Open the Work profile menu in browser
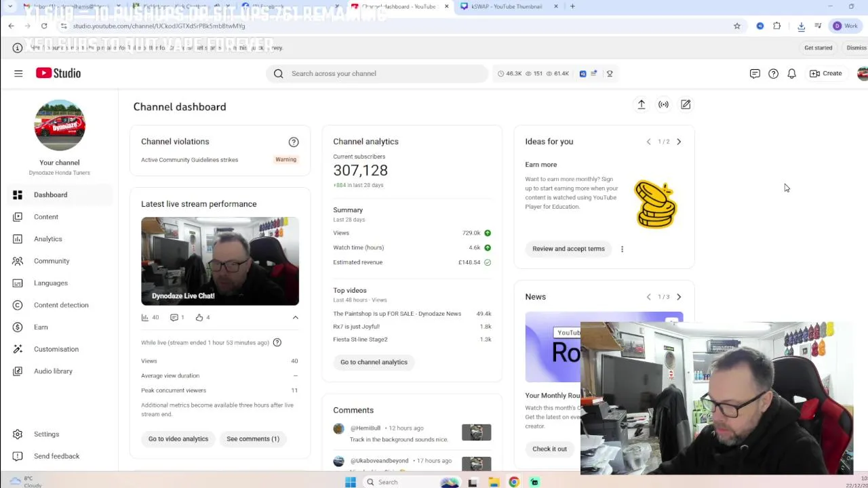The width and height of the screenshot is (868, 488). (846, 26)
